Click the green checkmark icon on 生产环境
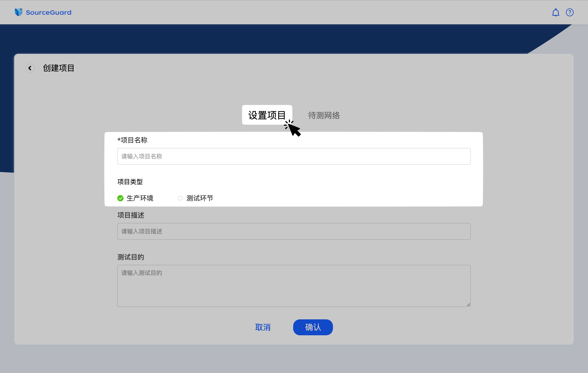This screenshot has width=588, height=373. (x=120, y=198)
